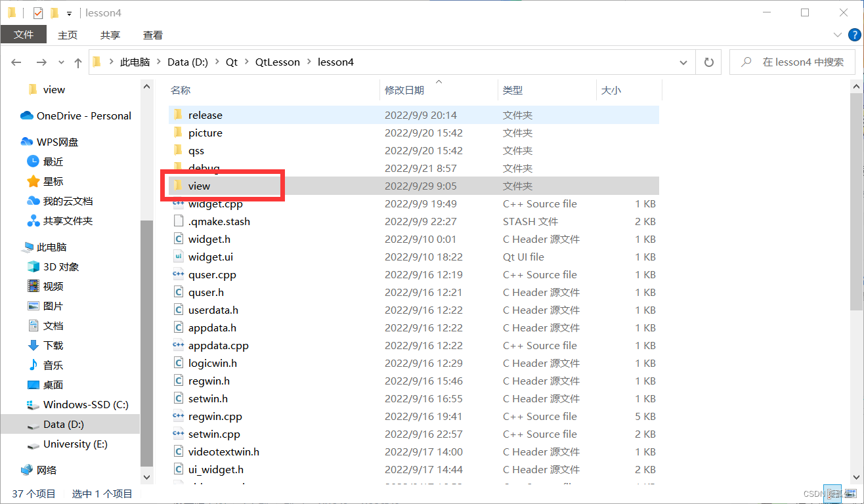This screenshot has width=864, height=504.
Task: Click the Back navigation arrow
Action: (17, 62)
